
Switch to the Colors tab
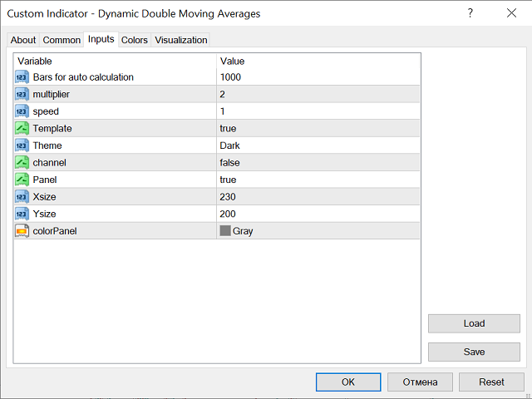(x=135, y=40)
